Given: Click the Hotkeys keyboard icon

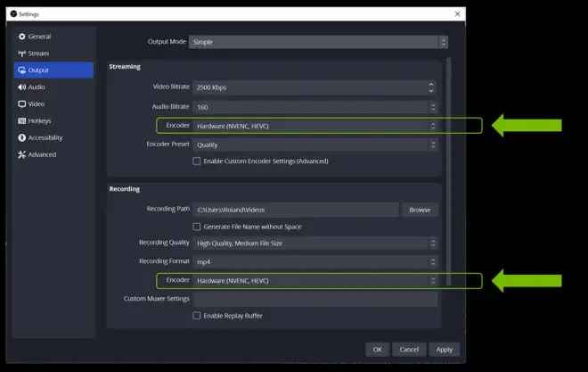Looking at the screenshot, I should point(21,120).
